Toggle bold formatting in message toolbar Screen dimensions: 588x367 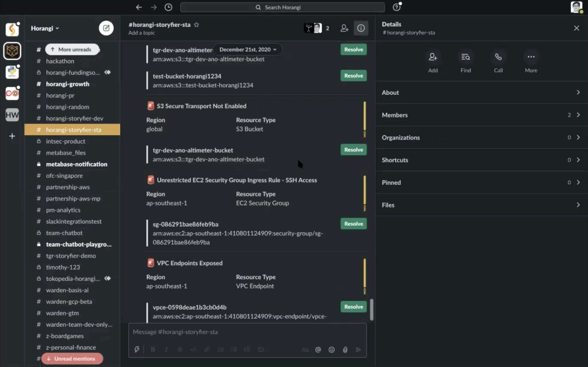coord(153,349)
